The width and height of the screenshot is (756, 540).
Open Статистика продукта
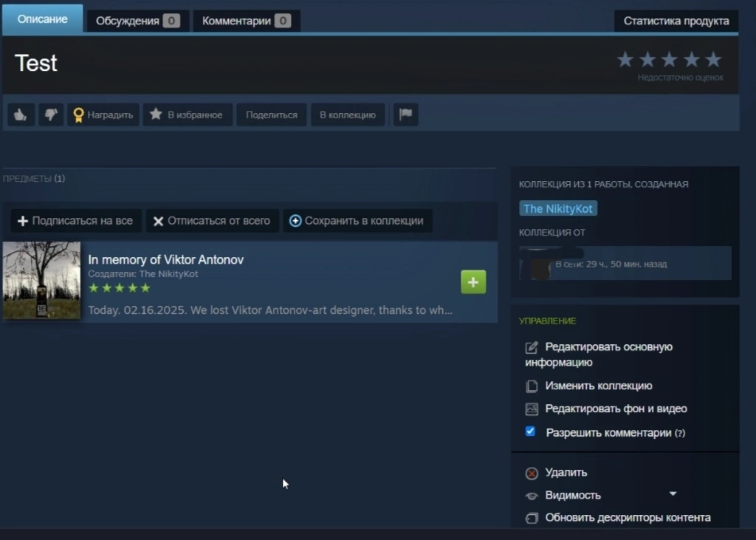pos(676,21)
